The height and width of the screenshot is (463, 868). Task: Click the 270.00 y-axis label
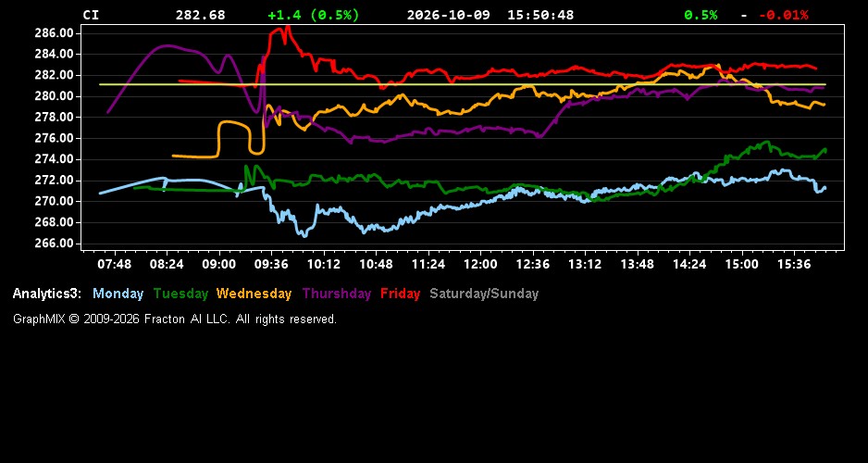(x=55, y=202)
